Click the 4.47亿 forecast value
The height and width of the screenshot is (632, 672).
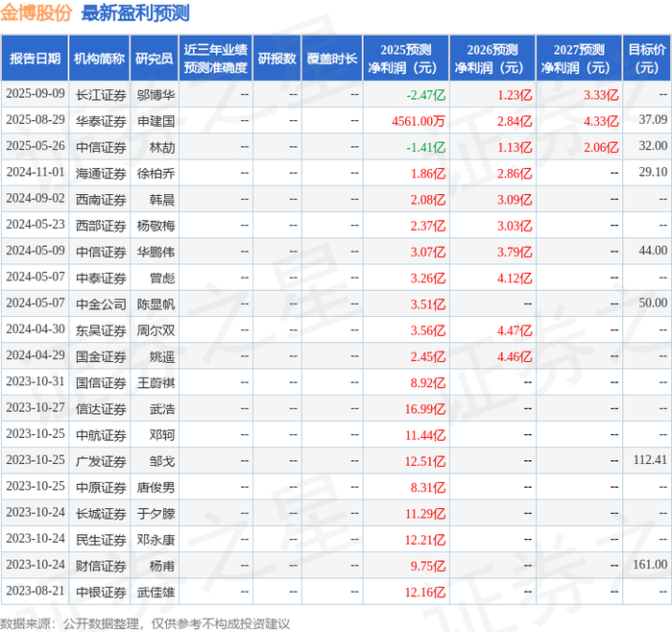pos(515,330)
